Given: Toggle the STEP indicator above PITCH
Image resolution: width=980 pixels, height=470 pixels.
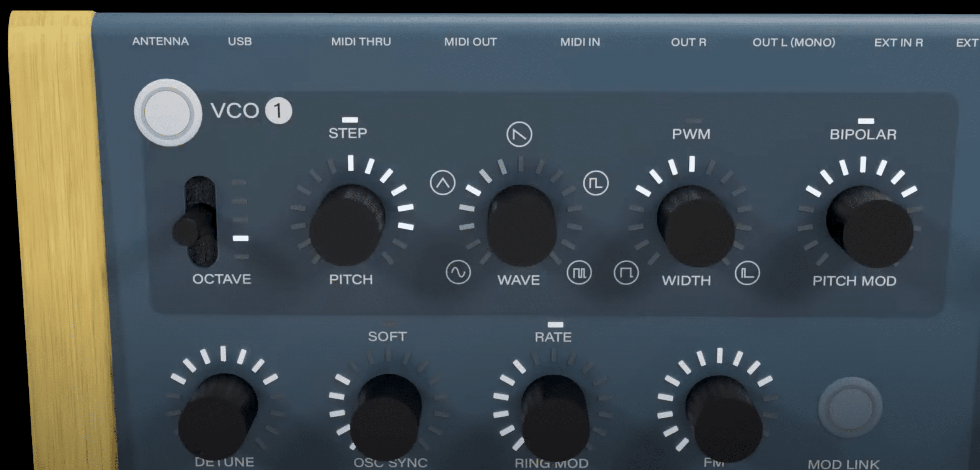Looking at the screenshot, I should (350, 120).
